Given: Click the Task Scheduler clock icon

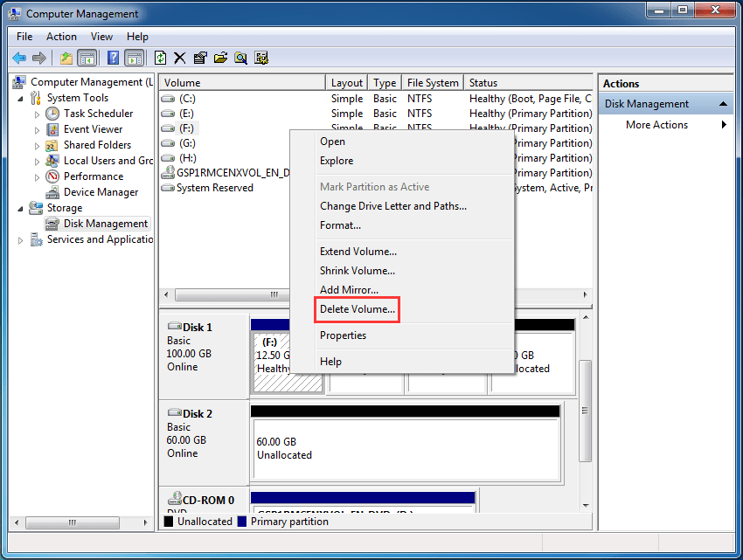Looking at the screenshot, I should coord(52,114).
